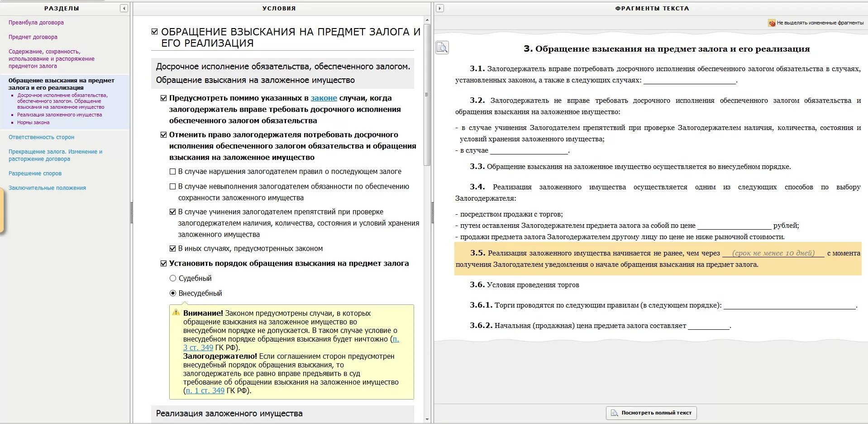
Task: Click the clause 3.3 внесудебном порядке text
Action: click(630, 167)
